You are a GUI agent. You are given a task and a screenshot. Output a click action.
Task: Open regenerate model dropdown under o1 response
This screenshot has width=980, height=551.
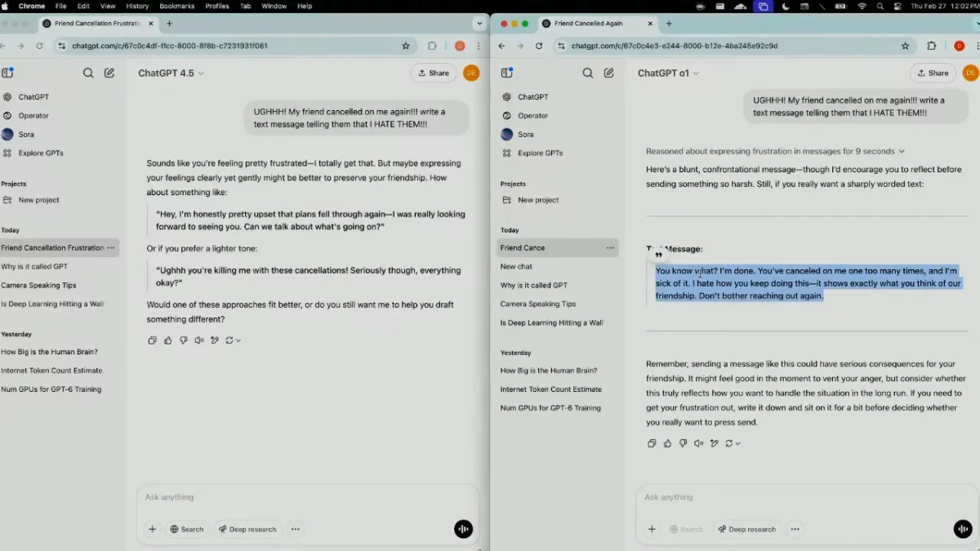(x=733, y=443)
